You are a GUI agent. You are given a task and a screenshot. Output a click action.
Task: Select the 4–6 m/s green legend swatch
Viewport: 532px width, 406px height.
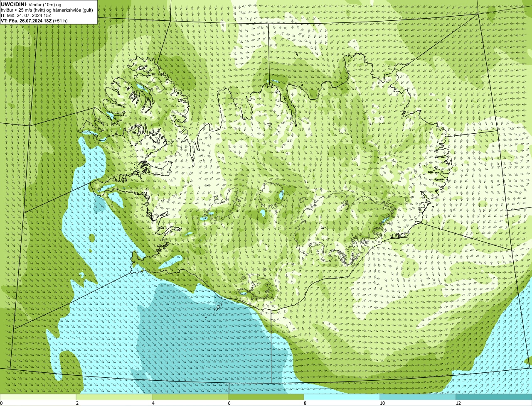point(190,397)
